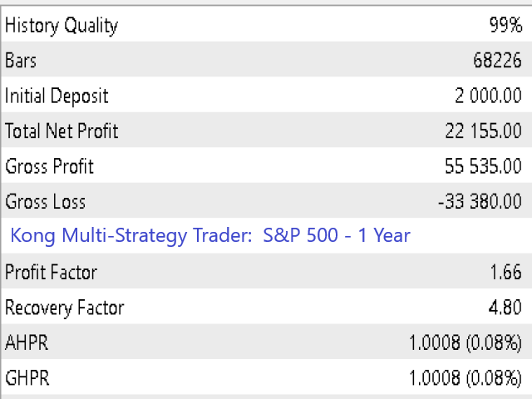
Task: Select the Gross Profit label
Action: pyautogui.click(x=50, y=166)
